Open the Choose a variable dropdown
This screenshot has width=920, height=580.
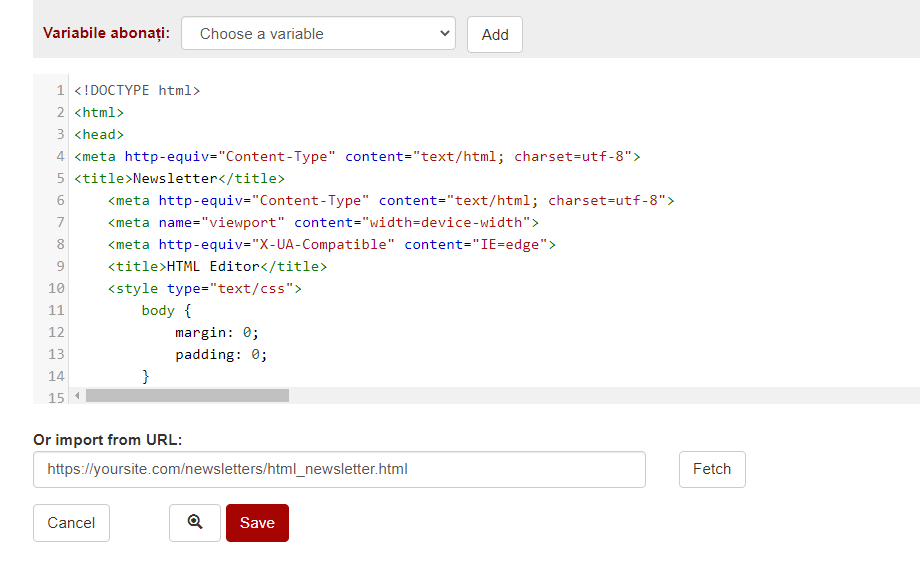(318, 33)
